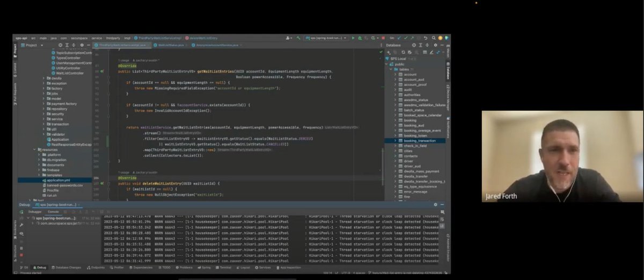Start debugging with the bug icon in the toolbar
Screen dimensions: 644x280
click(x=360, y=38)
